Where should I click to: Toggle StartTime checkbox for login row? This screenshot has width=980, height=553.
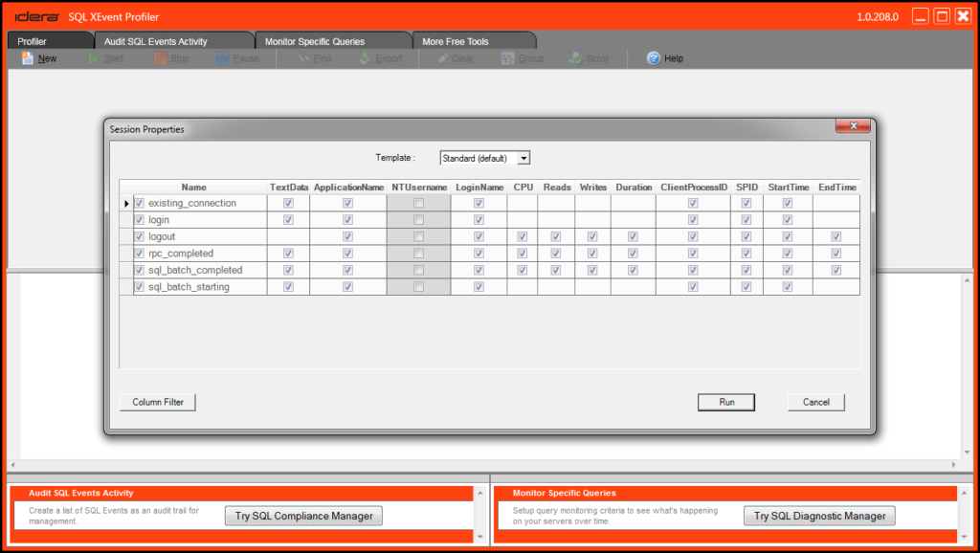[788, 220]
